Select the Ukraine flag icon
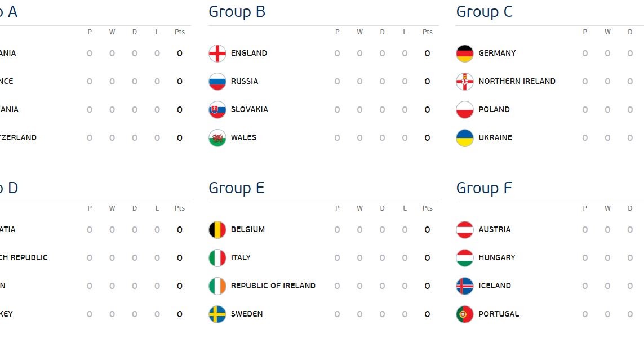 click(x=465, y=137)
